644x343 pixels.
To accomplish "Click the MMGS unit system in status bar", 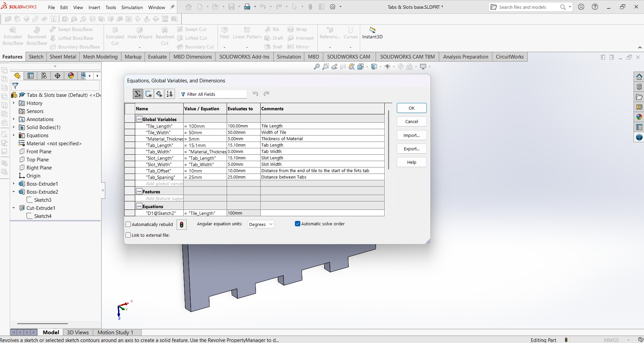I will click(x=611, y=340).
